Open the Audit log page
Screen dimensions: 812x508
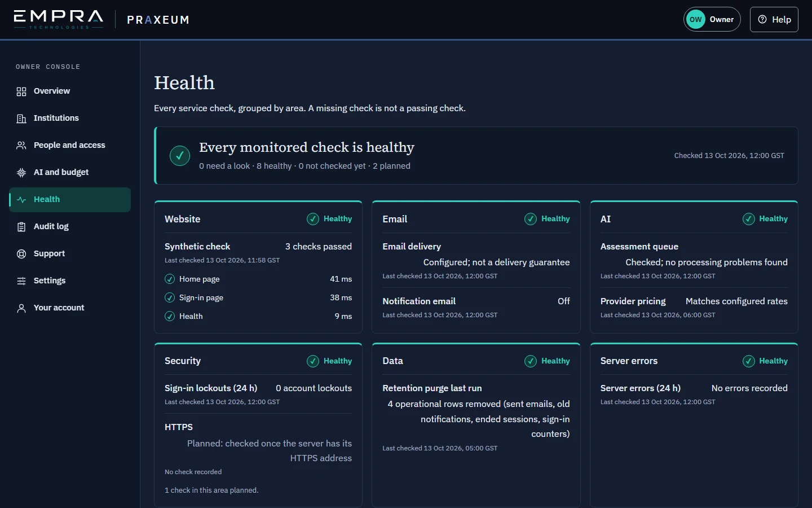[70, 227]
